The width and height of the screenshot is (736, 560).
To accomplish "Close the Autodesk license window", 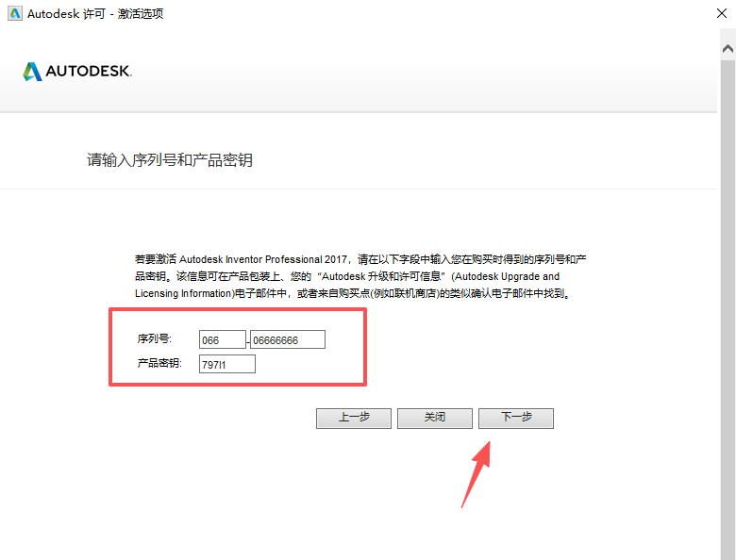I will (x=722, y=13).
